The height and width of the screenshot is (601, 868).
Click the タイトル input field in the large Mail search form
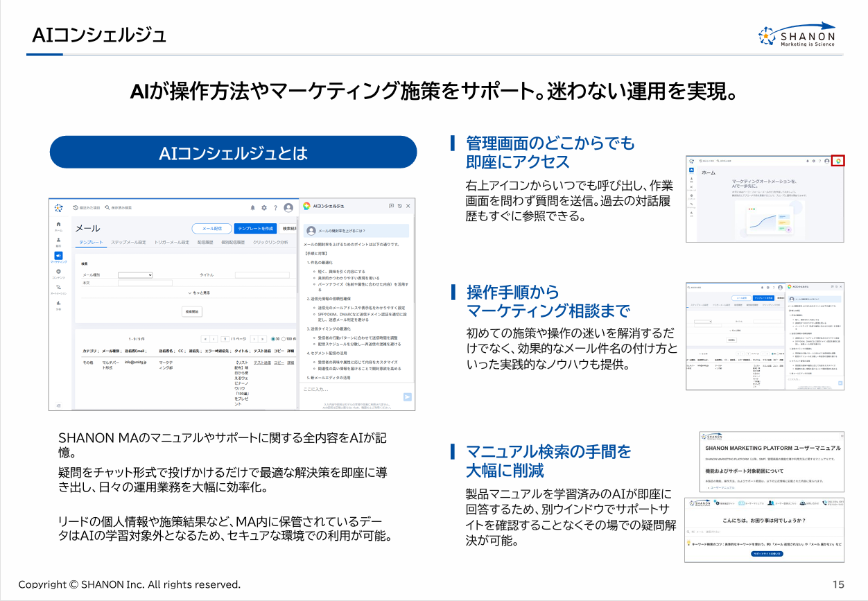(262, 275)
